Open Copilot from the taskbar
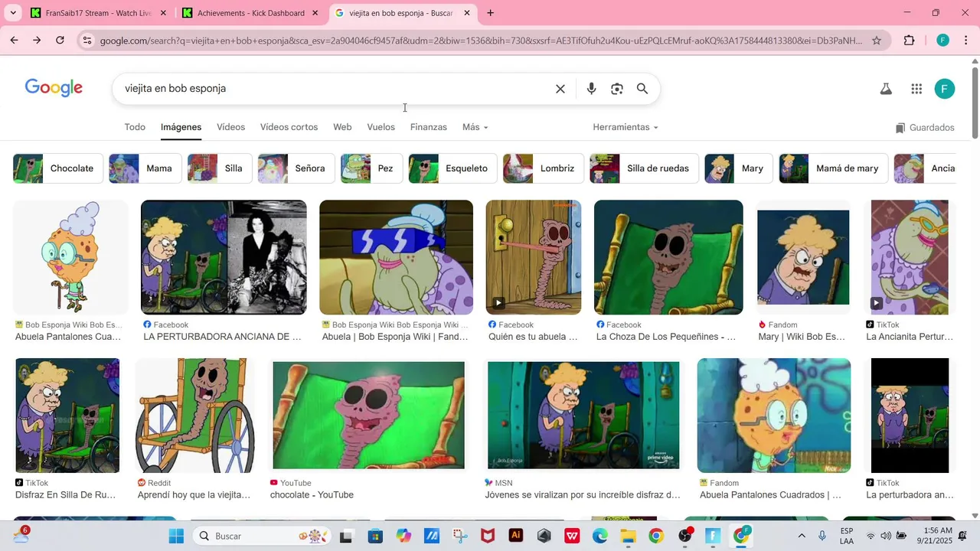980x551 pixels. (x=403, y=536)
